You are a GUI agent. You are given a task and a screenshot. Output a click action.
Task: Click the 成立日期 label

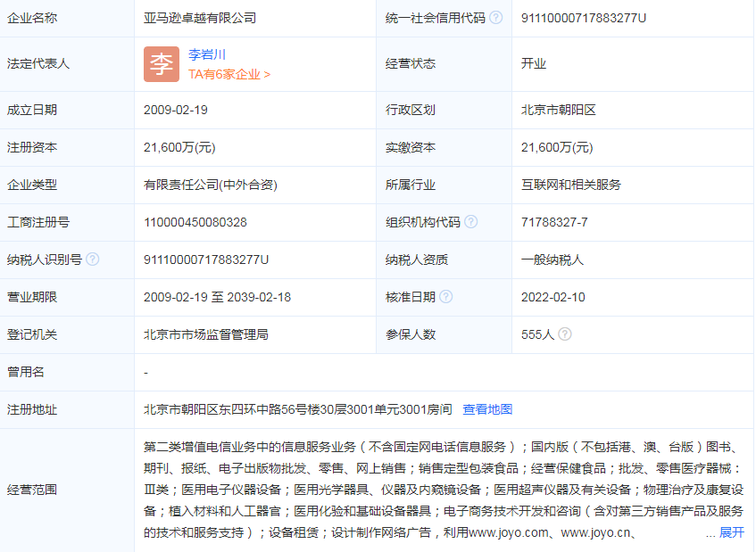[32, 110]
